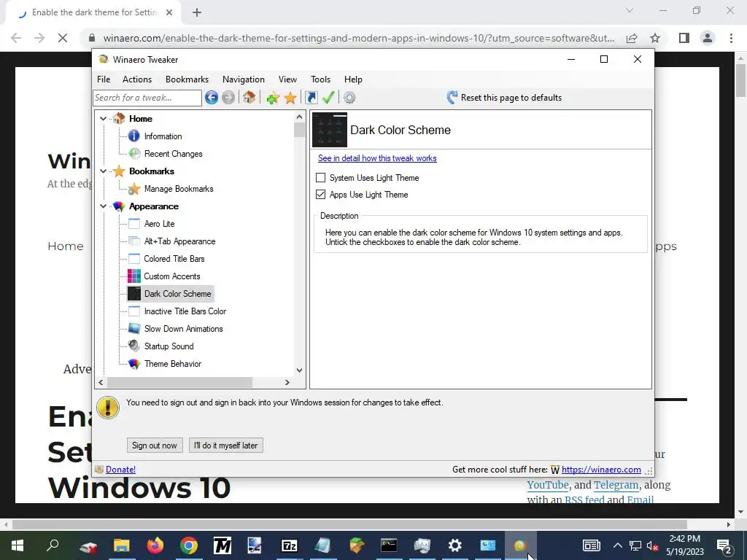The width and height of the screenshot is (747, 560).
Task: Open the View menu
Action: [x=287, y=79]
